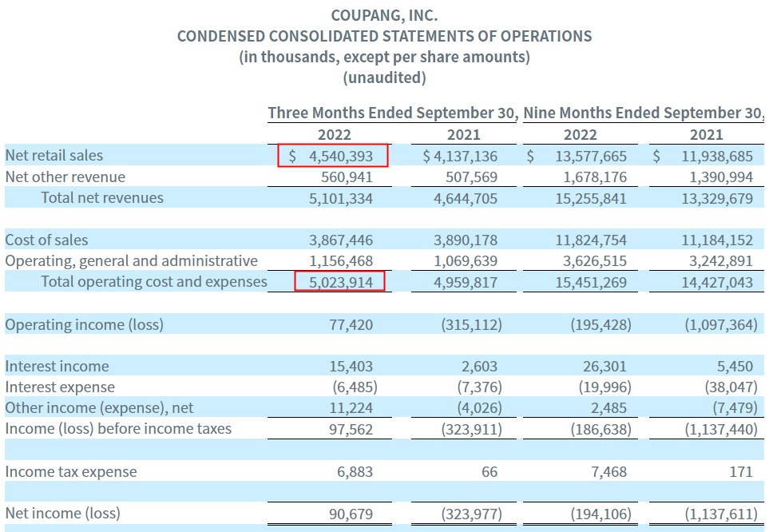This screenshot has height=532, width=769.
Task: Click the Operating income (loss) label
Action: coord(84,325)
